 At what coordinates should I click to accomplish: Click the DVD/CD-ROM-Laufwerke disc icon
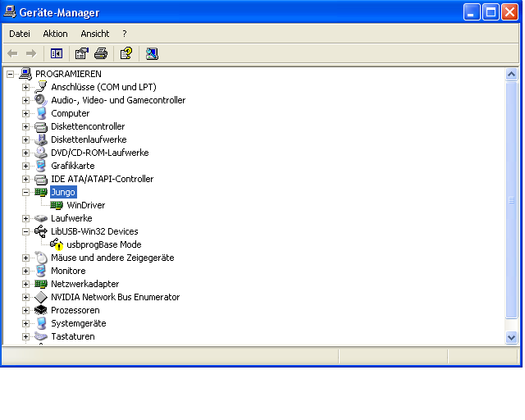[41, 153]
